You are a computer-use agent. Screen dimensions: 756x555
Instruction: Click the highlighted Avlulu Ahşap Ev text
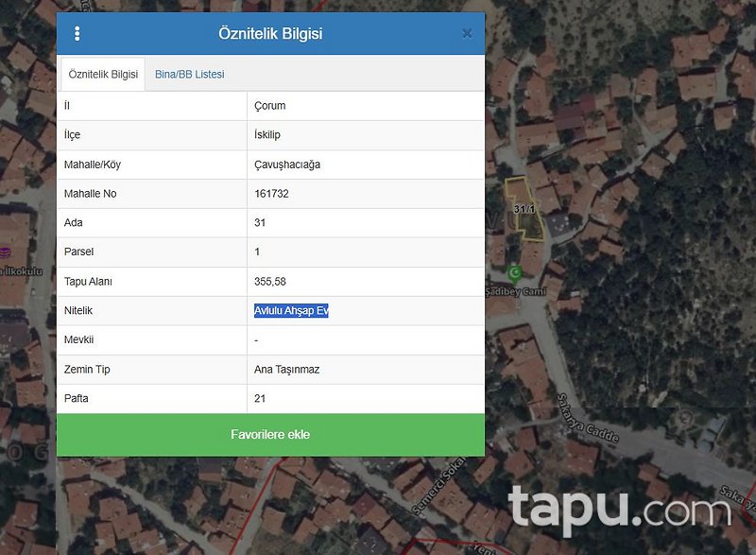[x=291, y=311]
